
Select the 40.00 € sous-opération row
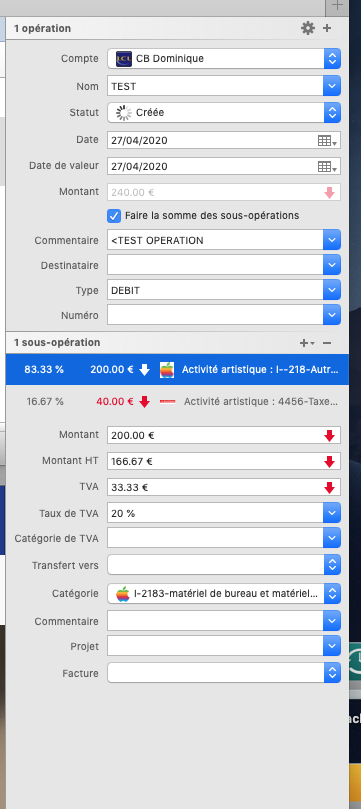(x=177, y=401)
